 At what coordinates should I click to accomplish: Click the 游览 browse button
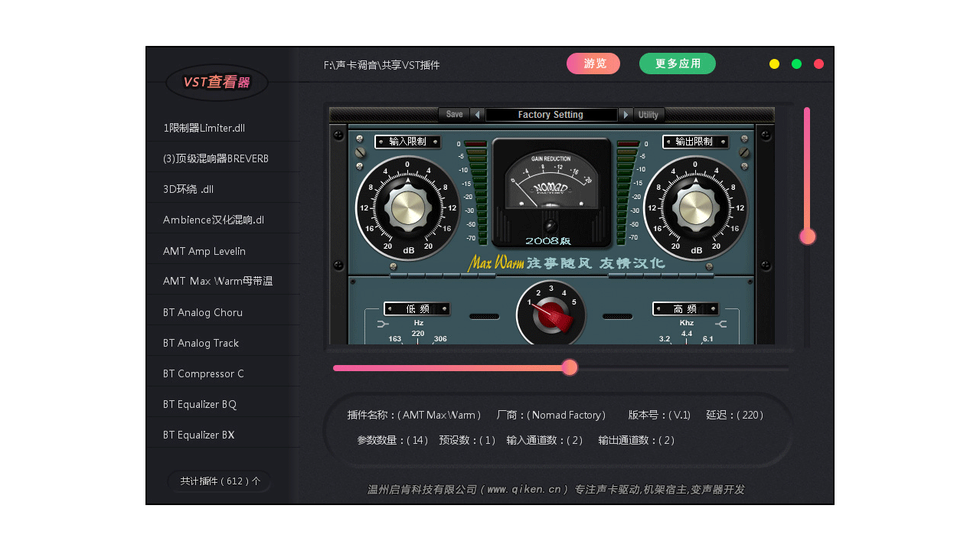(593, 64)
